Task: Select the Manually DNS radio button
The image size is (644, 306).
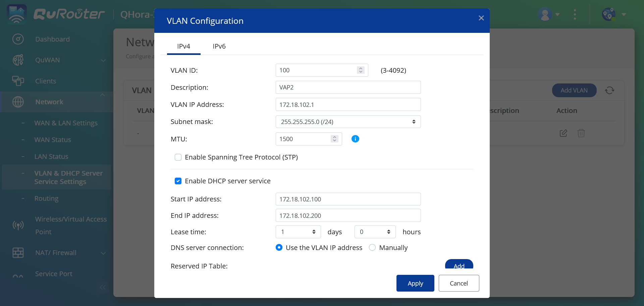Action: click(372, 248)
